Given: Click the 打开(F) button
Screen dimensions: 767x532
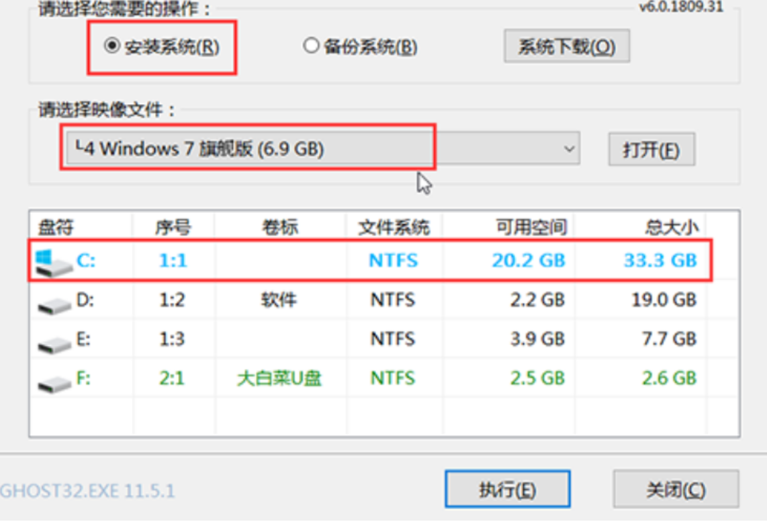Looking at the screenshot, I should [x=651, y=149].
